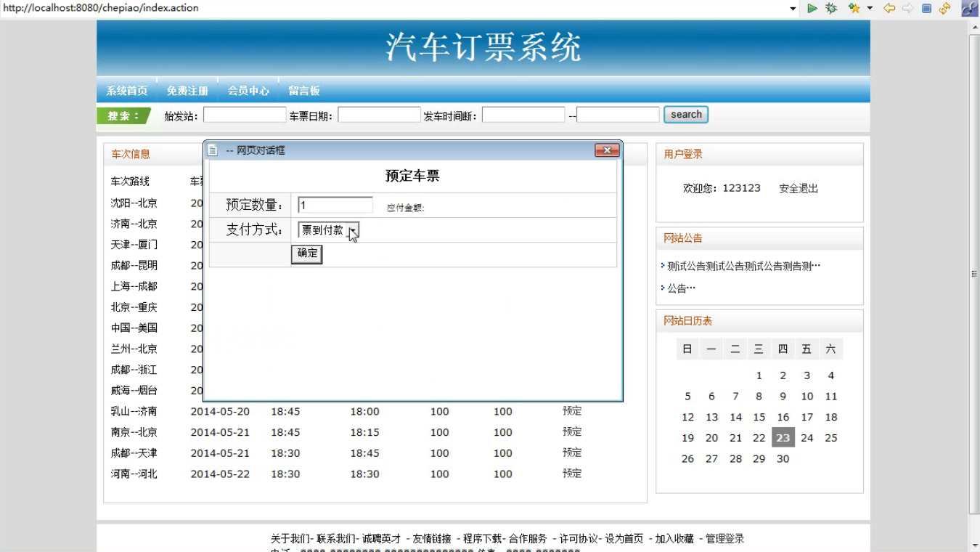
Task: Click the 关于我们 footer link
Action: pos(290,539)
